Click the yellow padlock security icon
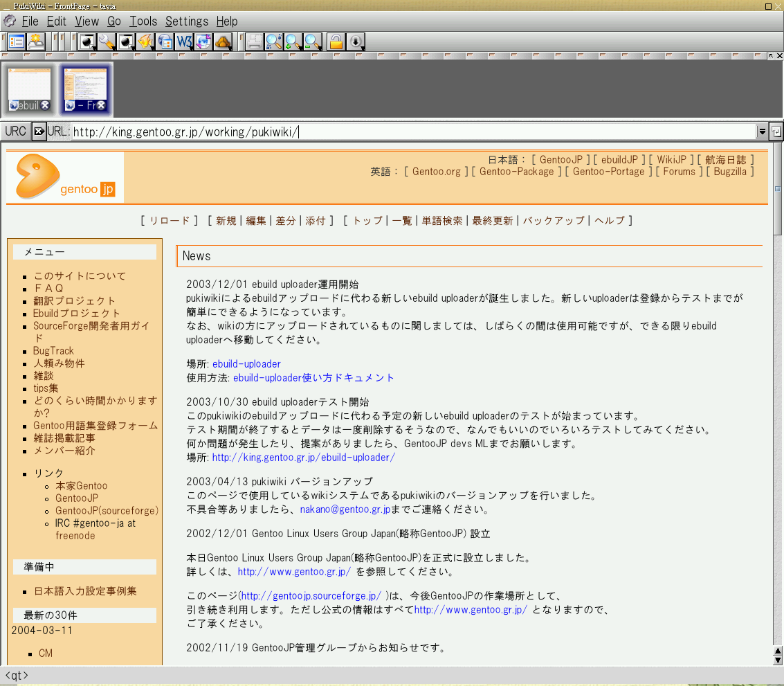The image size is (784, 686). pyautogui.click(x=336, y=42)
